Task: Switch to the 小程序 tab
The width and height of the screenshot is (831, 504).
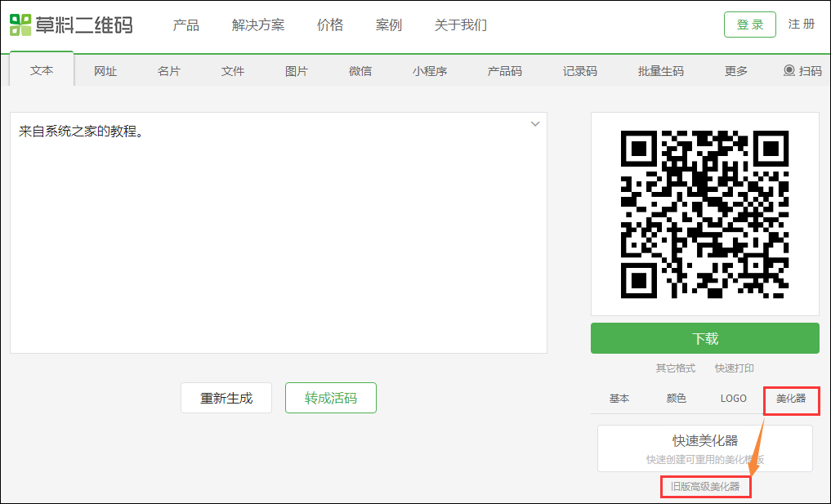Action: coord(431,71)
